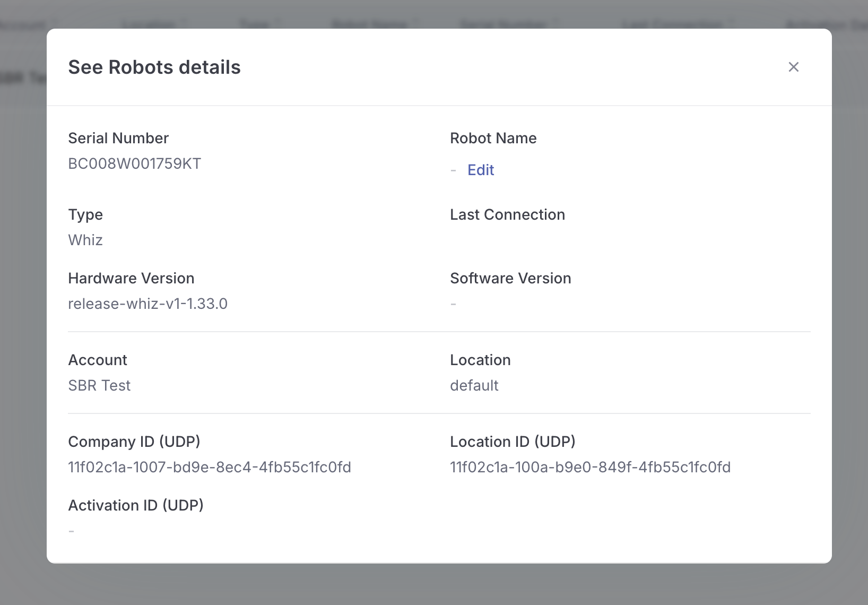Click the Company ID (UDP) label
The height and width of the screenshot is (605, 868).
point(134,442)
